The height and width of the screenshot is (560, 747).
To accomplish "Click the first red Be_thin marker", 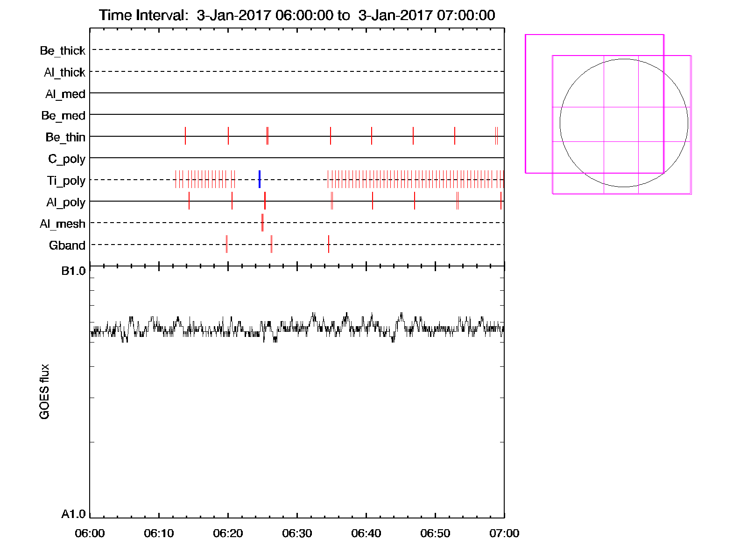I will 185,136.
